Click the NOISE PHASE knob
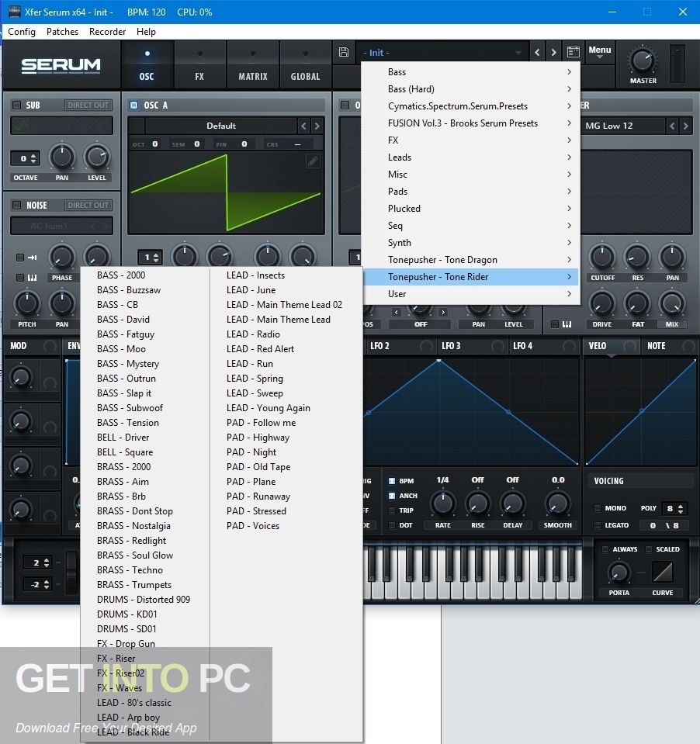Image resolution: width=700 pixels, height=744 pixels. (62, 257)
